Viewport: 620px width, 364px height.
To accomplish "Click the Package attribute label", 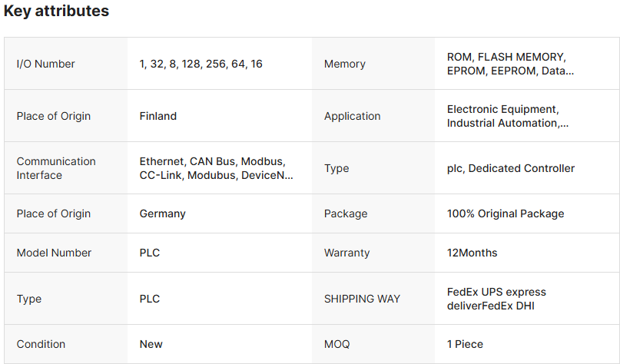I will (x=346, y=213).
